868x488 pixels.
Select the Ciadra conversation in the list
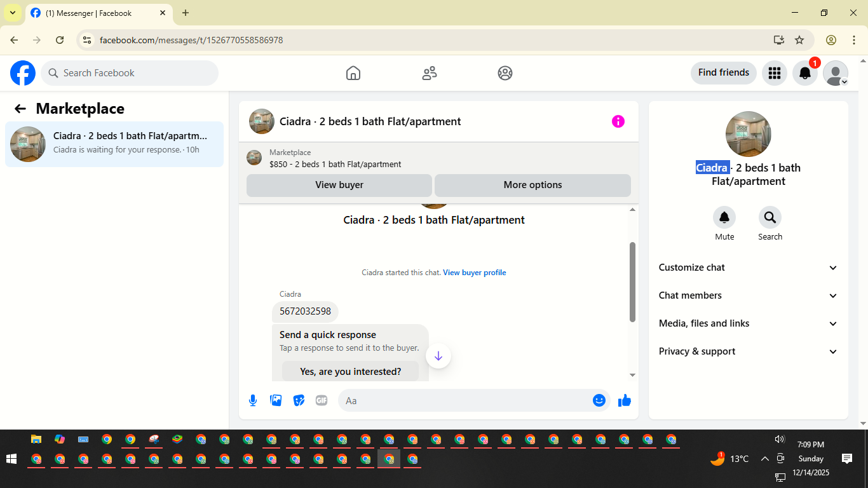click(114, 144)
